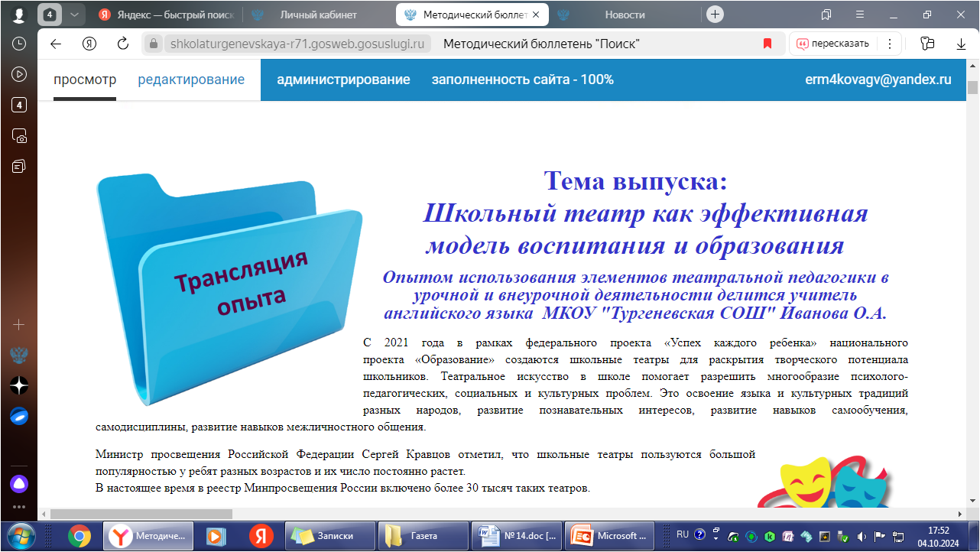Click the erm4kovagv@yandex.ru account link
Image resolution: width=980 pixels, height=552 pixels.
(x=878, y=80)
